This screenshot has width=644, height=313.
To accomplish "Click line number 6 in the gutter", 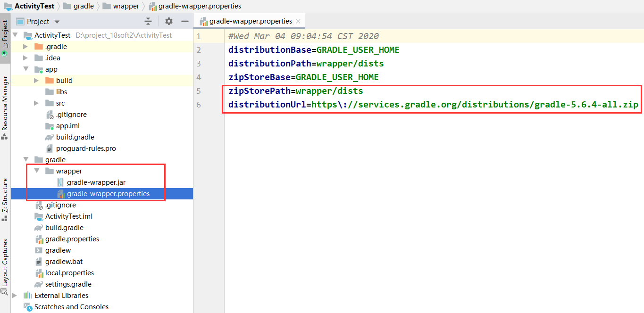I will 199,104.
